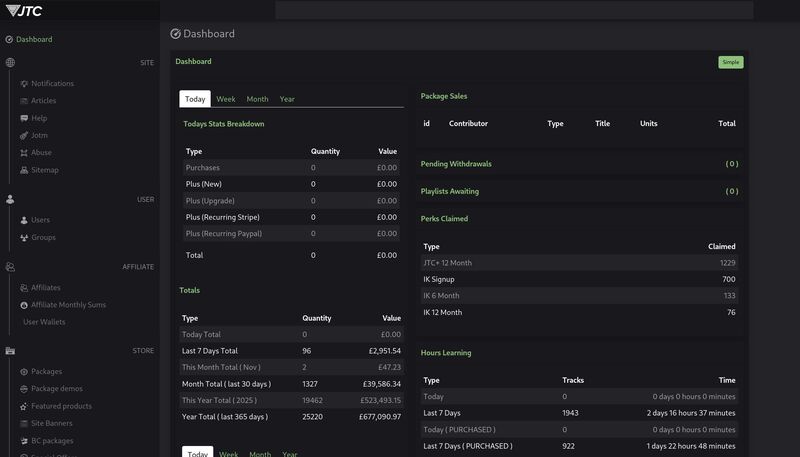Image resolution: width=800 pixels, height=457 pixels.
Task: Open Notifications in sidebar
Action: tap(53, 83)
